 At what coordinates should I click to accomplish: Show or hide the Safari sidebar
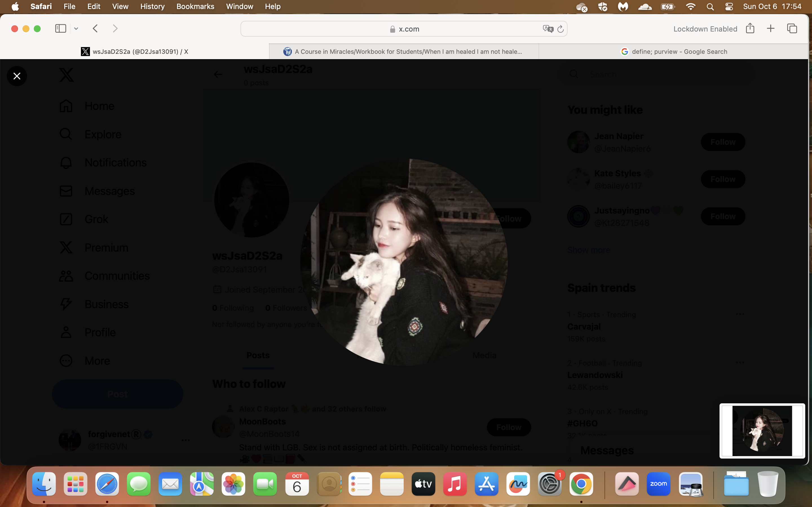coord(61,28)
